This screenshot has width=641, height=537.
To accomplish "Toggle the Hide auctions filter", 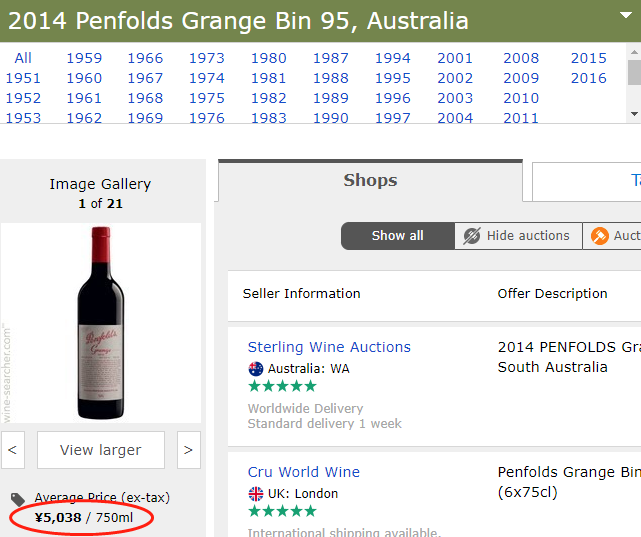I will point(518,236).
